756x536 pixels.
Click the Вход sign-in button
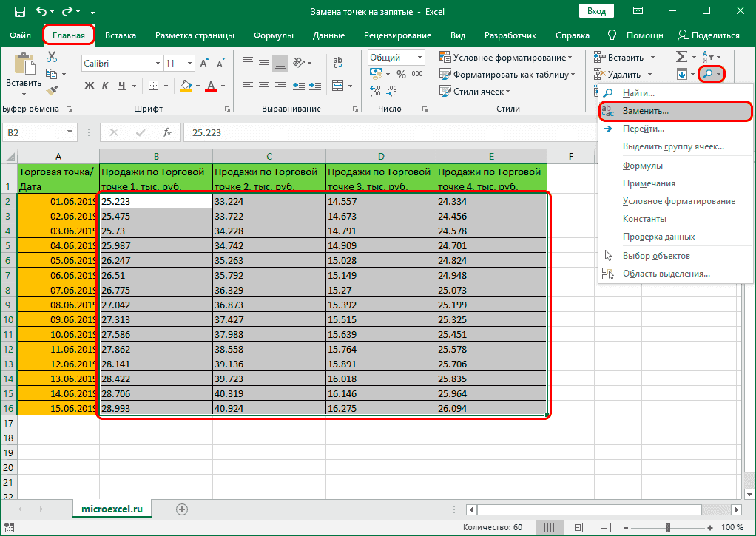[x=596, y=11]
